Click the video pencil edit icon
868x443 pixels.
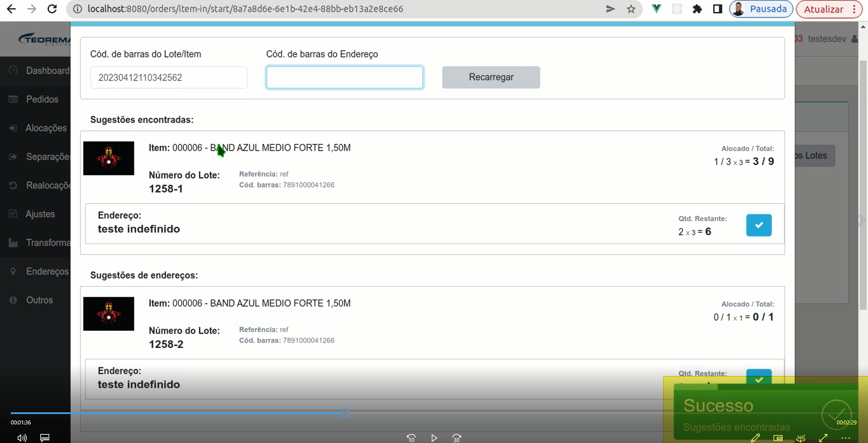[x=755, y=438]
